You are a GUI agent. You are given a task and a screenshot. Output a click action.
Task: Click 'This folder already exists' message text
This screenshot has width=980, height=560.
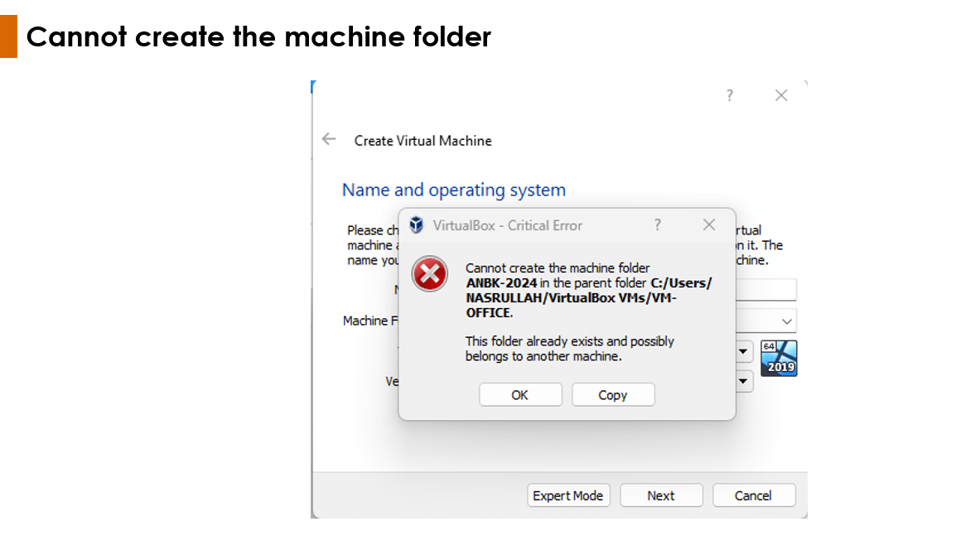point(569,349)
